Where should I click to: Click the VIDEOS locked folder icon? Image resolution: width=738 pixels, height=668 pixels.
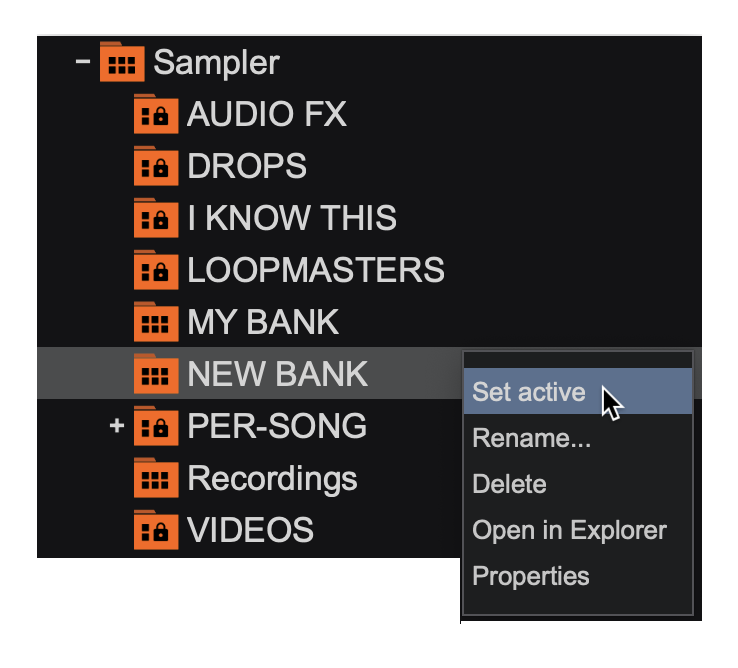(156, 531)
